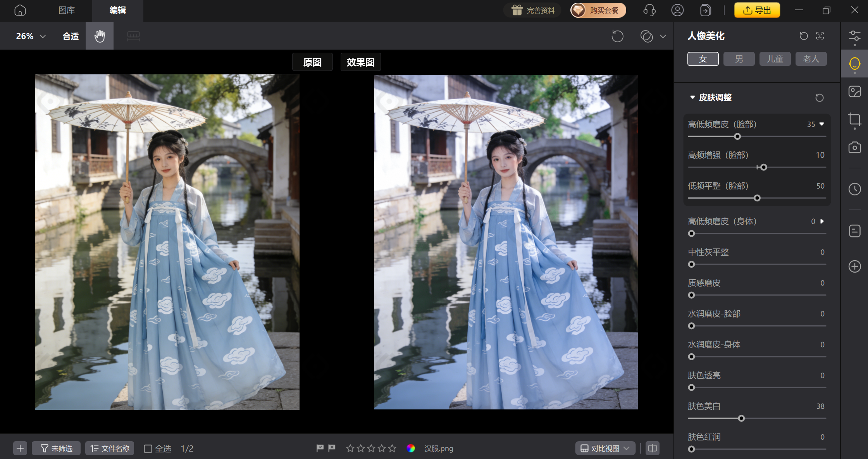Open the adjustments panel via sliders icon
This screenshot has width=868, height=459.
coord(854,36)
